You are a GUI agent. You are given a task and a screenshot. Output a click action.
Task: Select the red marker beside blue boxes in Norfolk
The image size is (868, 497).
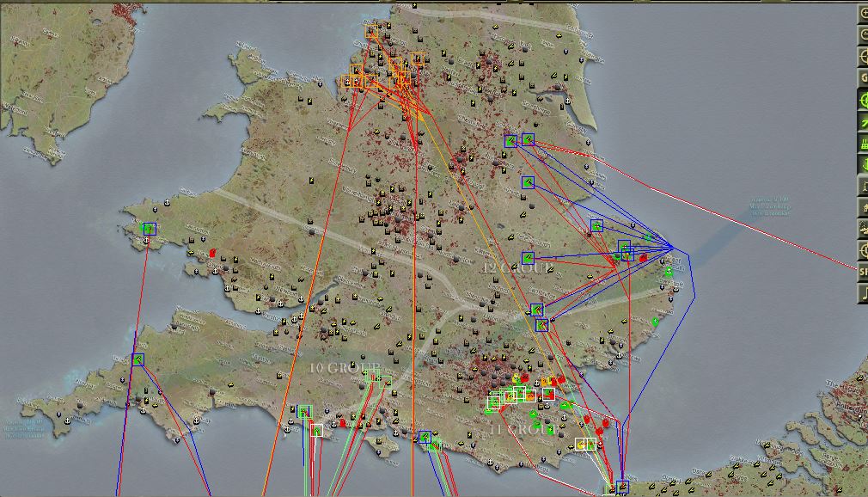point(643,258)
